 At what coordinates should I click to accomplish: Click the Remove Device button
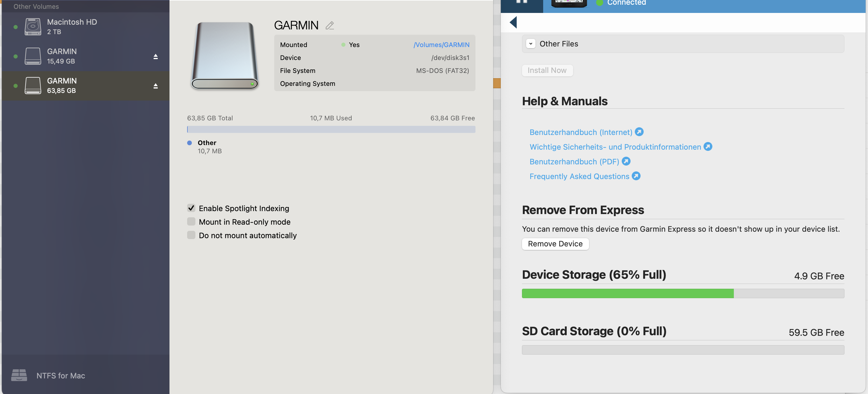point(555,244)
